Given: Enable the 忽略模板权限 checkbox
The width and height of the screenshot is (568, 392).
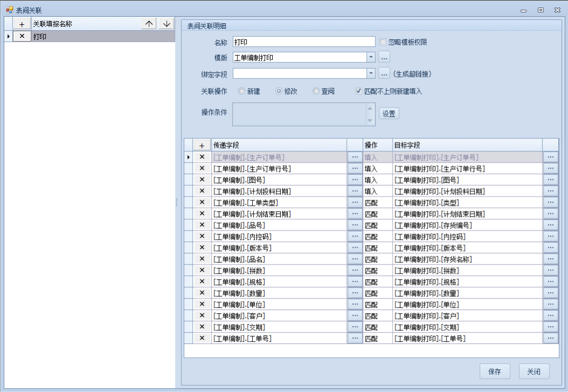Looking at the screenshot, I should tap(383, 42).
